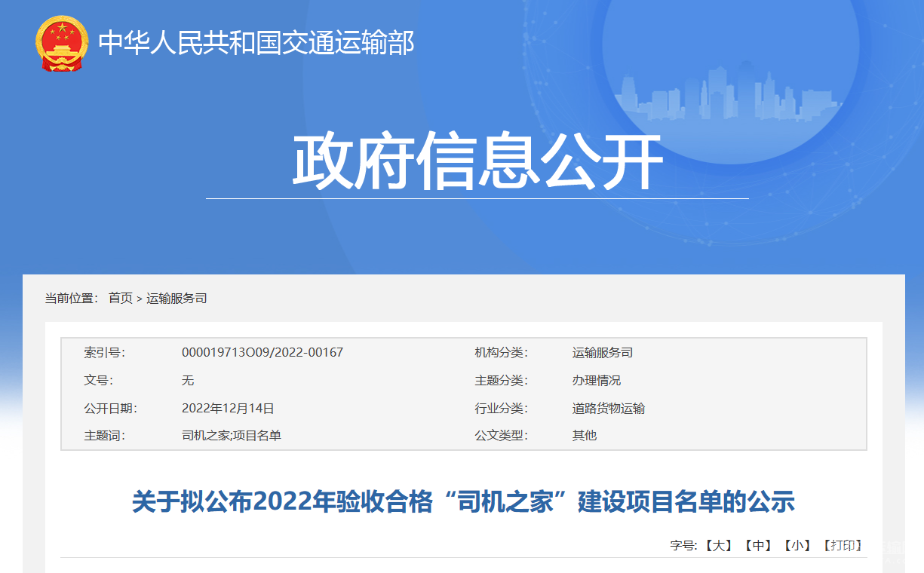The width and height of the screenshot is (924, 573).
Task: Select 机构分类 value 运输服务司
Action: coord(603,353)
